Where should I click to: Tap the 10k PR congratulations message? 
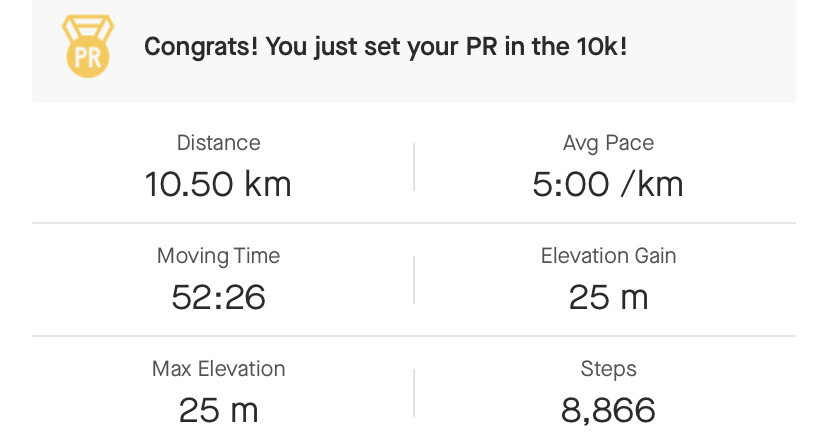pyautogui.click(x=386, y=47)
